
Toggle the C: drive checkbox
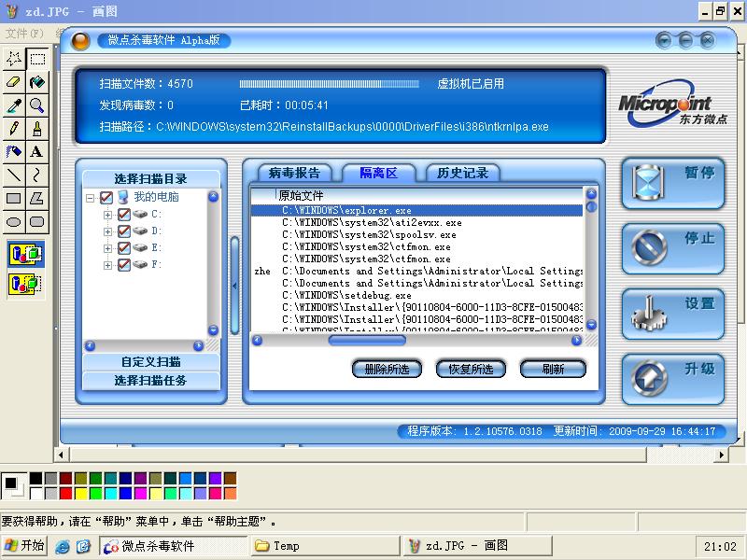click(x=124, y=215)
